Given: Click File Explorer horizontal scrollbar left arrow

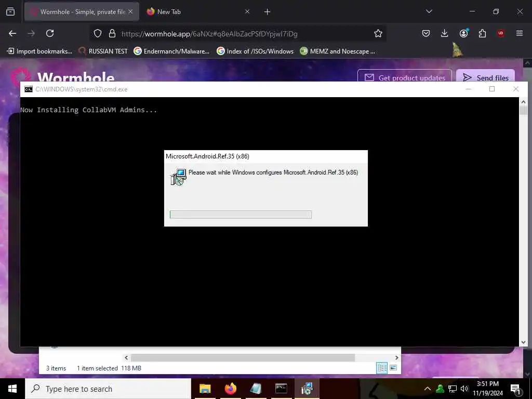Looking at the screenshot, I should [x=126, y=357].
